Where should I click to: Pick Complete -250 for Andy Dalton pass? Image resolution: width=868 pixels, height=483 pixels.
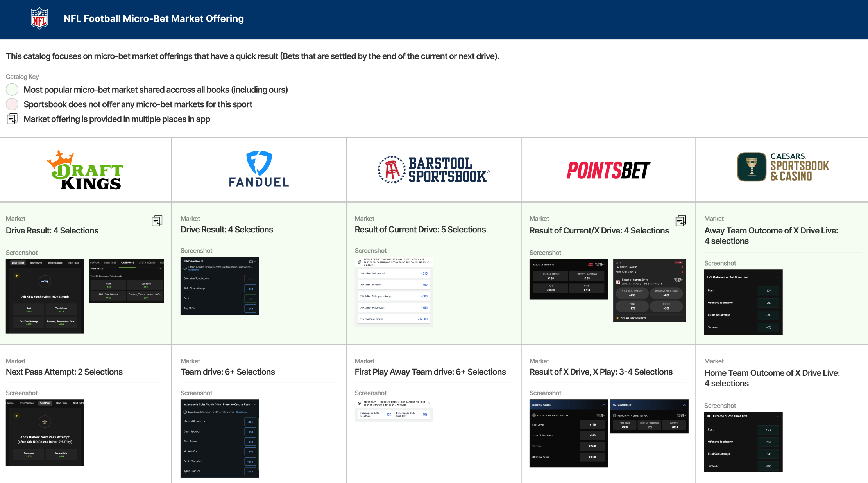pyautogui.click(x=29, y=454)
